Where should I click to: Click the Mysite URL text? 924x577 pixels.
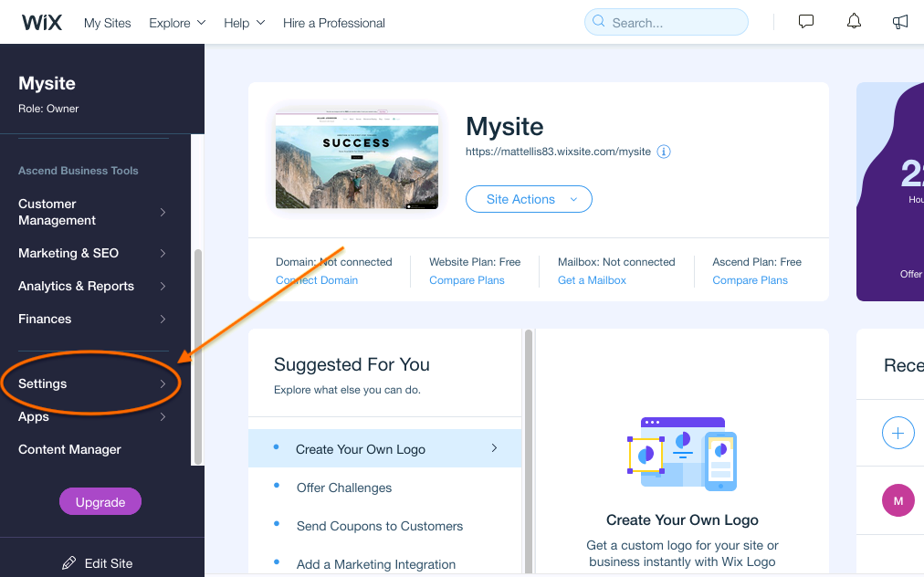(558, 152)
